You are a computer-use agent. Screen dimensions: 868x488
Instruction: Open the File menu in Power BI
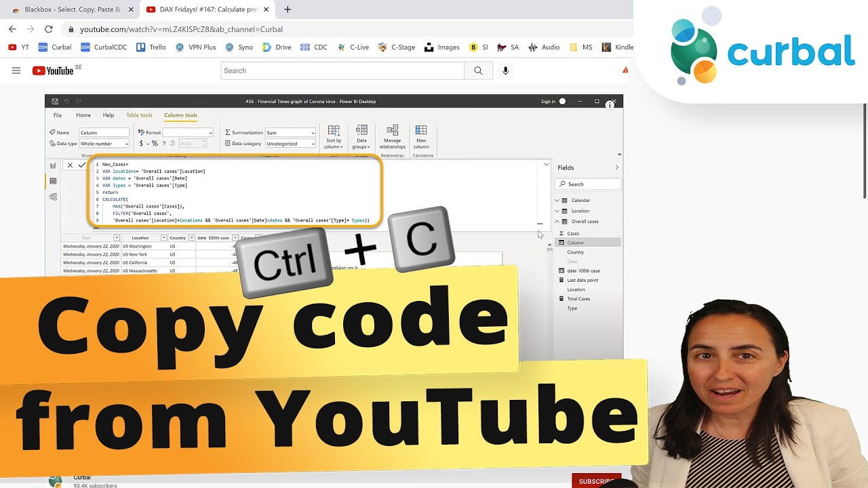[x=58, y=115]
